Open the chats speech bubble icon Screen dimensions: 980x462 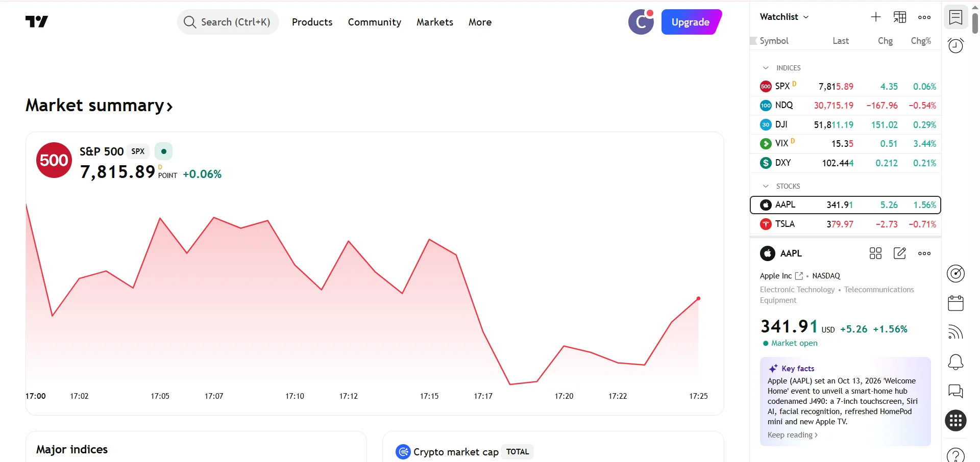[x=955, y=391]
